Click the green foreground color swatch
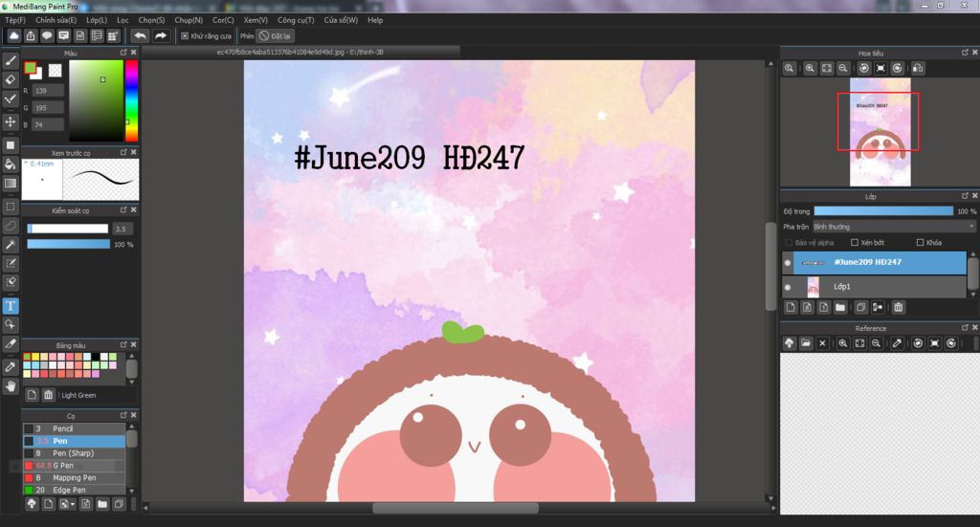Viewport: 980px width, 527px height. [x=30, y=68]
